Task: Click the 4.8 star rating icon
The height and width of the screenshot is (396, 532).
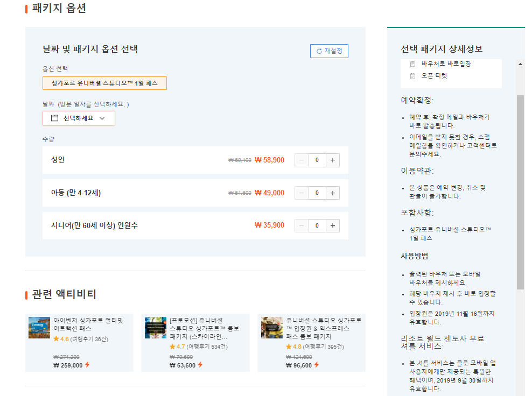Action: (289, 346)
